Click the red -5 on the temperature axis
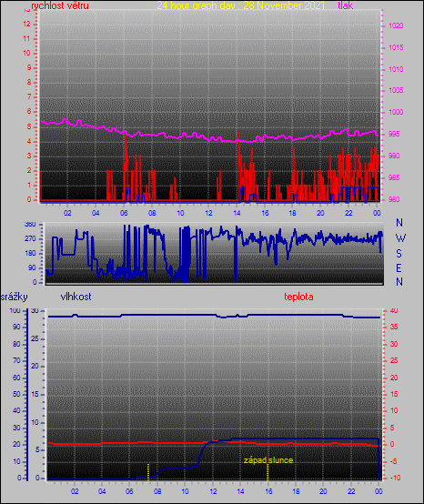Viewport: 424px width, 504px height. (394, 461)
